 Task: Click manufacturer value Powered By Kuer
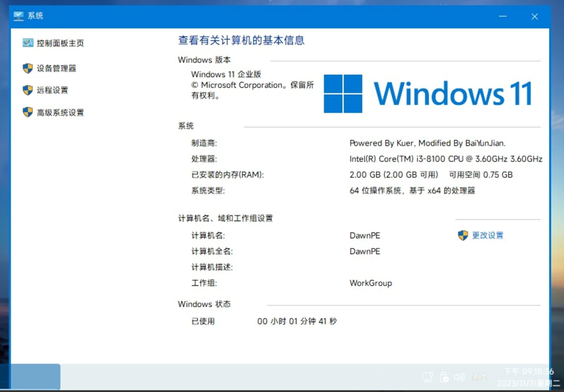tap(427, 143)
